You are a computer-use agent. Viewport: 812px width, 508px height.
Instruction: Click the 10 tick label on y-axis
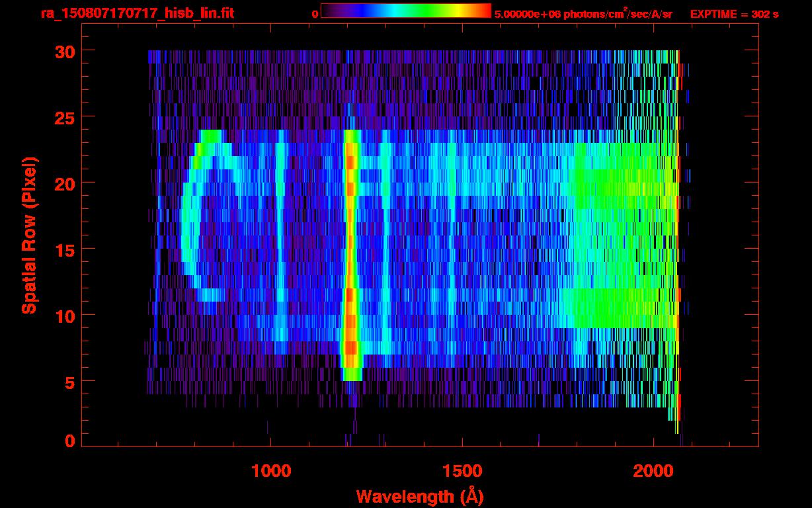(x=64, y=316)
